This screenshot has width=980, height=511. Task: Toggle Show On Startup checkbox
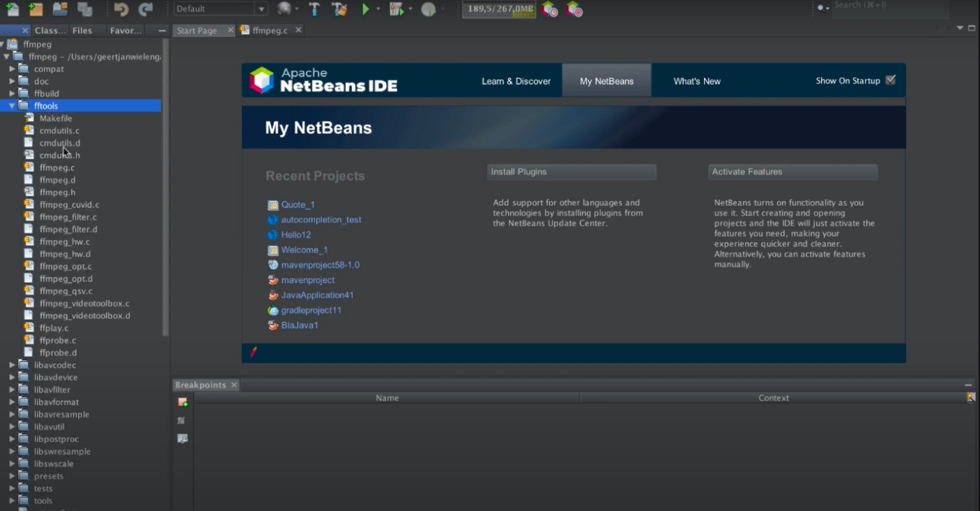coord(891,80)
